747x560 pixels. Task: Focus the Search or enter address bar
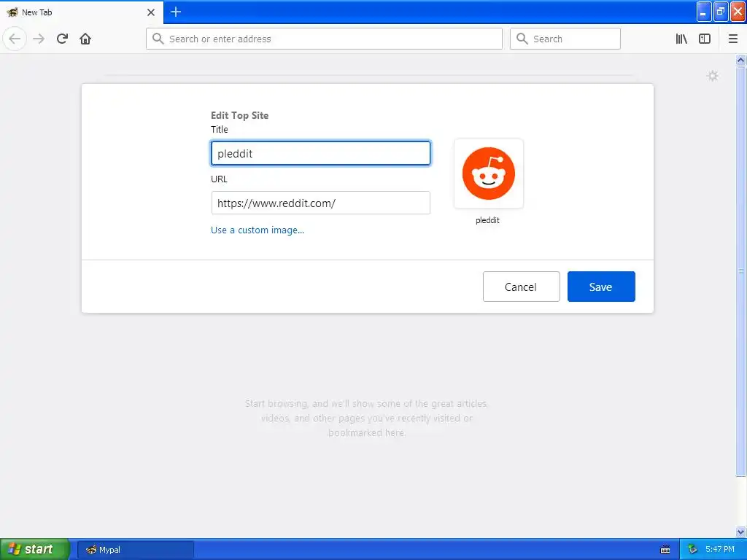[x=324, y=39]
